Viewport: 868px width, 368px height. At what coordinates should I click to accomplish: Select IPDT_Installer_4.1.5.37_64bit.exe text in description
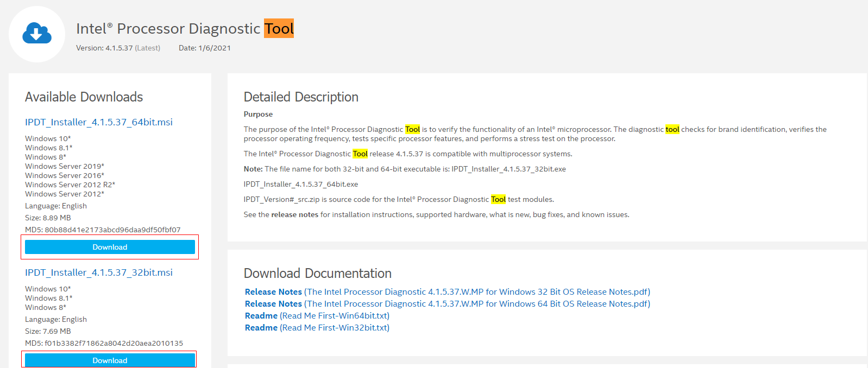tap(301, 184)
